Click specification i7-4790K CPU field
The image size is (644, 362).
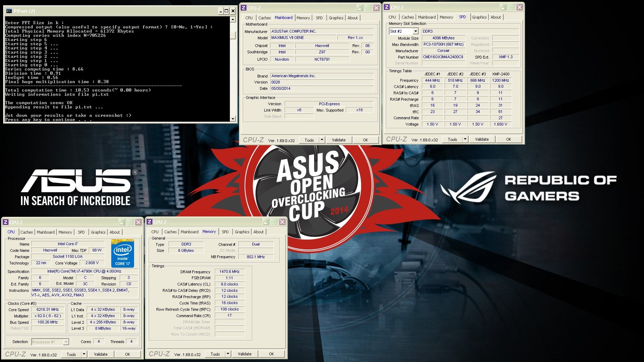point(85,271)
